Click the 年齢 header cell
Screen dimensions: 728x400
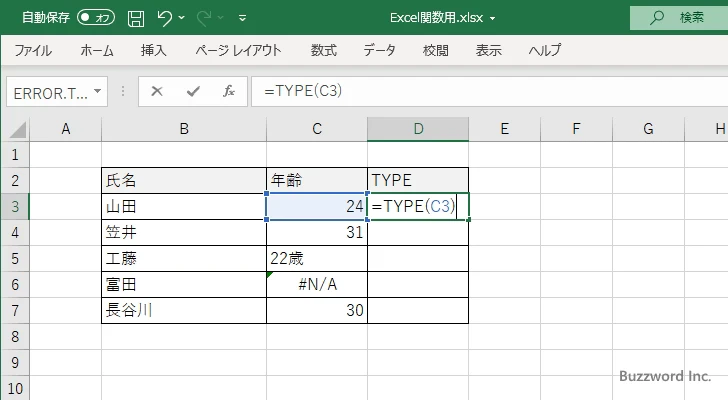pos(317,181)
